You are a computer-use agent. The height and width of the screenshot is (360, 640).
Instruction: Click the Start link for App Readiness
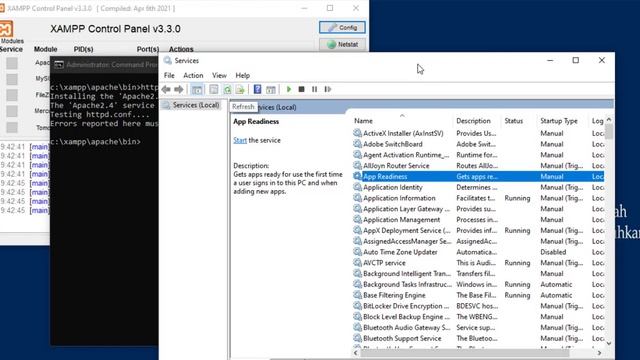[x=240, y=140]
